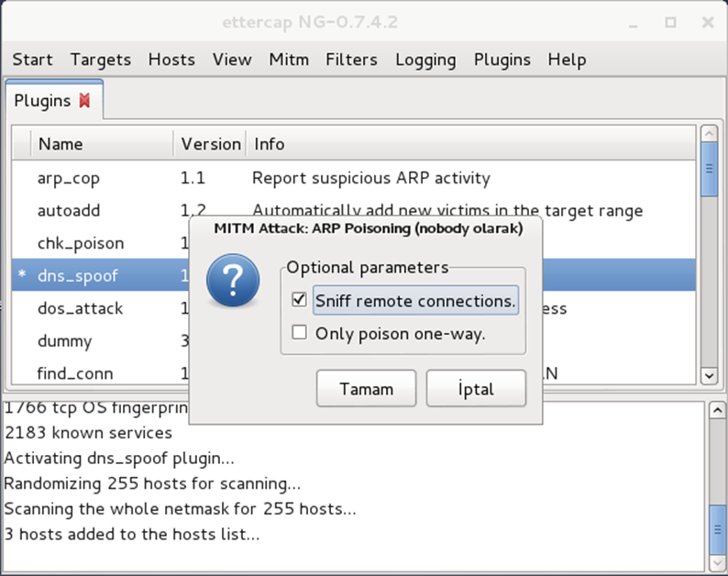Open the Logging menu
The image size is (728, 576).
coord(425,60)
